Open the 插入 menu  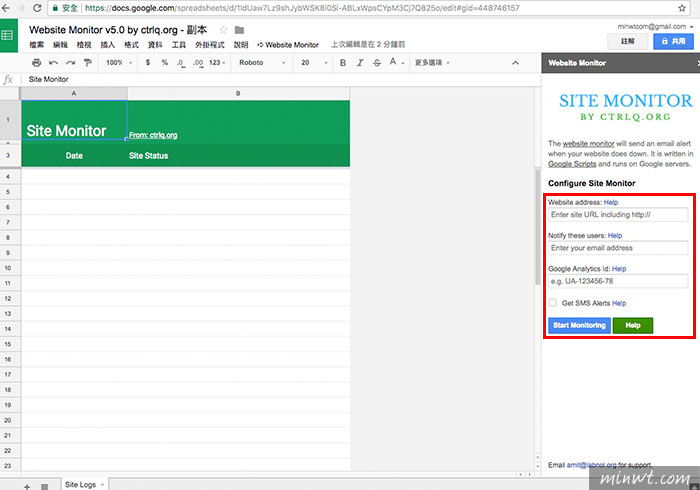point(108,45)
